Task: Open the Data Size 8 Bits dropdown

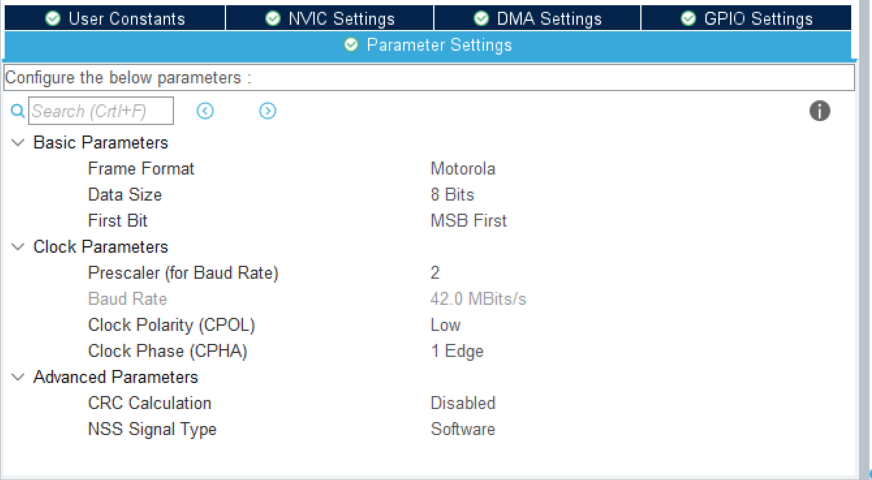Action: [452, 195]
